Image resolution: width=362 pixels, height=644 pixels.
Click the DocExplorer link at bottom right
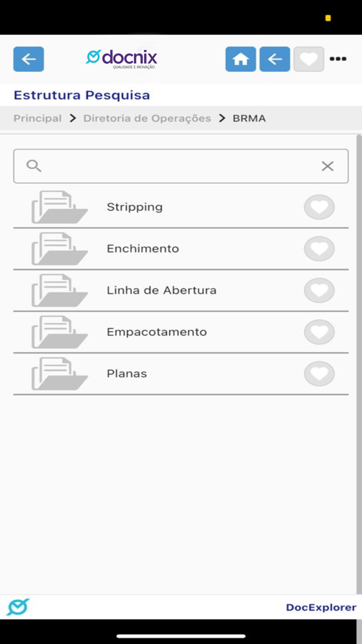[321, 607]
